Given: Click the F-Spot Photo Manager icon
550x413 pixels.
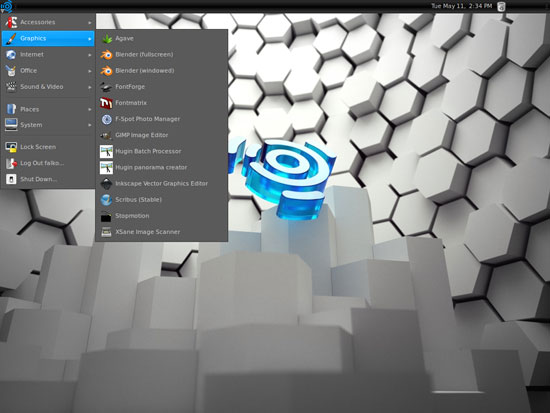Looking at the screenshot, I should (106, 119).
